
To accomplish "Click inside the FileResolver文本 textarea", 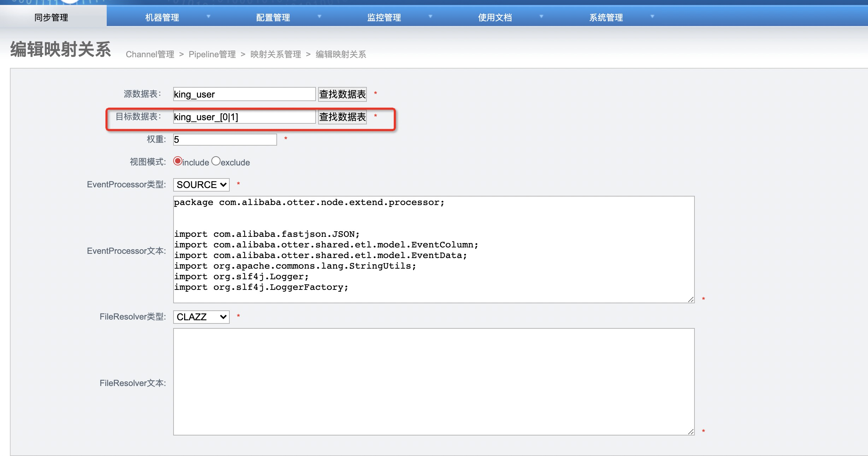I will pyautogui.click(x=434, y=382).
